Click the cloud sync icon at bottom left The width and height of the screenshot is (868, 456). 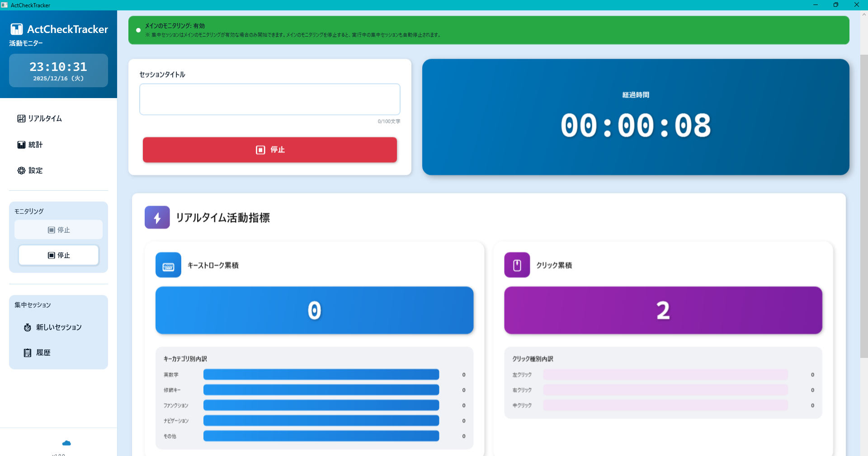[66, 443]
